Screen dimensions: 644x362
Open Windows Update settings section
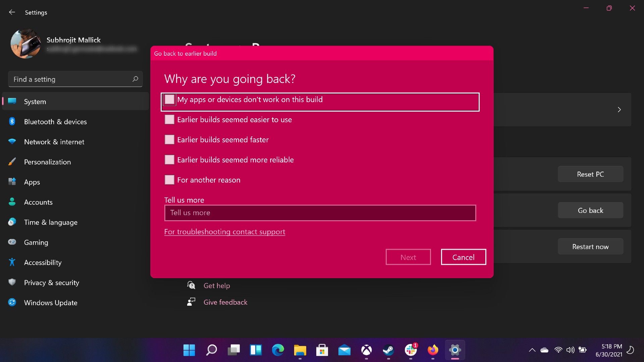[x=50, y=303]
